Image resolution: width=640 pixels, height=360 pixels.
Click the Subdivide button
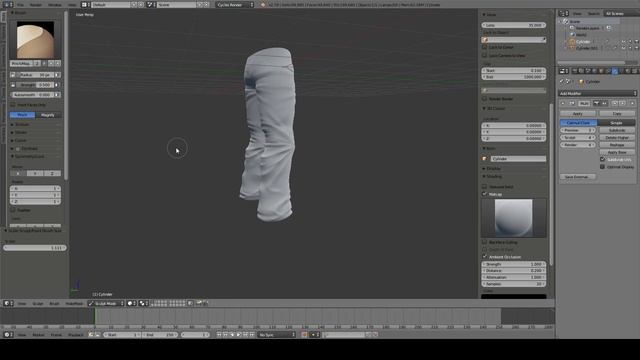[x=617, y=130]
